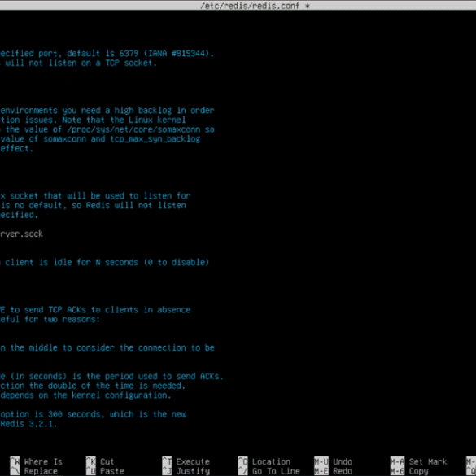Image resolution: width=476 pixels, height=476 pixels.
Task: Click line "is the period used to send ACKs."
Action: (x=111, y=377)
